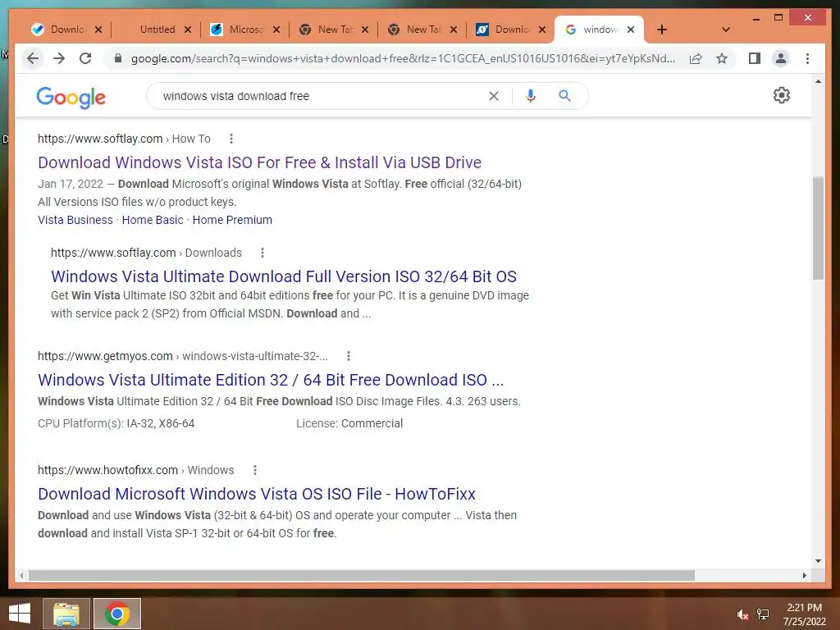The height and width of the screenshot is (630, 840).
Task: Click the scroll down arrow
Action: [x=818, y=561]
